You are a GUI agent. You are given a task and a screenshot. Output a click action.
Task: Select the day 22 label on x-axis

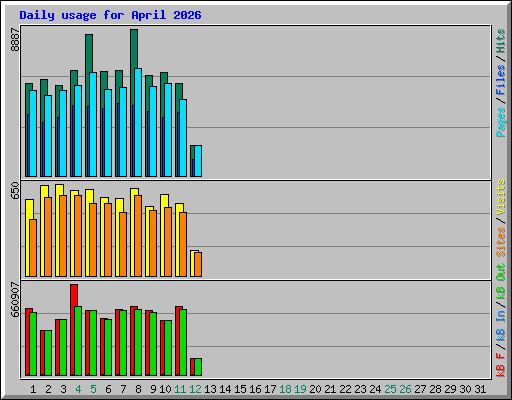click(345, 389)
